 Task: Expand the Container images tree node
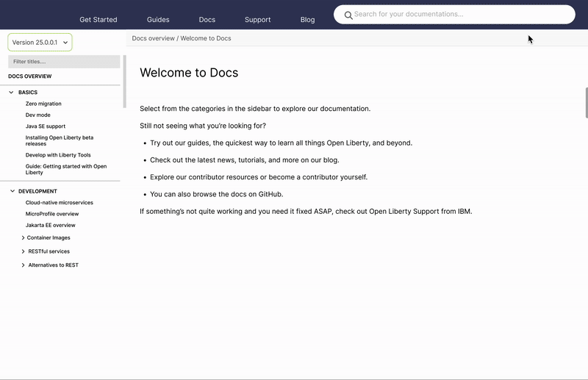23,238
